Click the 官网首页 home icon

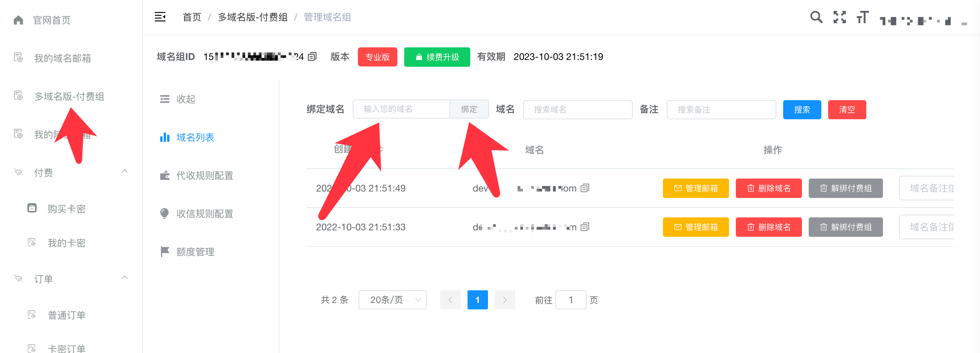[18, 20]
